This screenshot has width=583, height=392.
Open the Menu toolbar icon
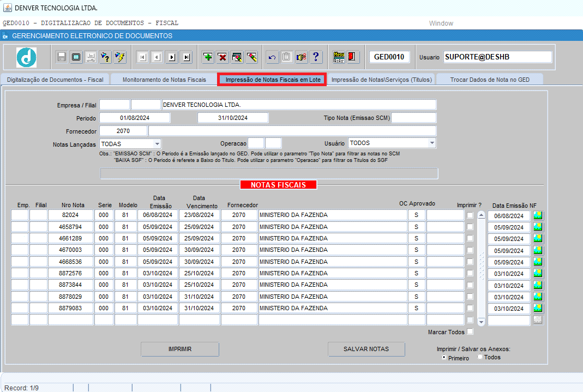[x=339, y=57]
